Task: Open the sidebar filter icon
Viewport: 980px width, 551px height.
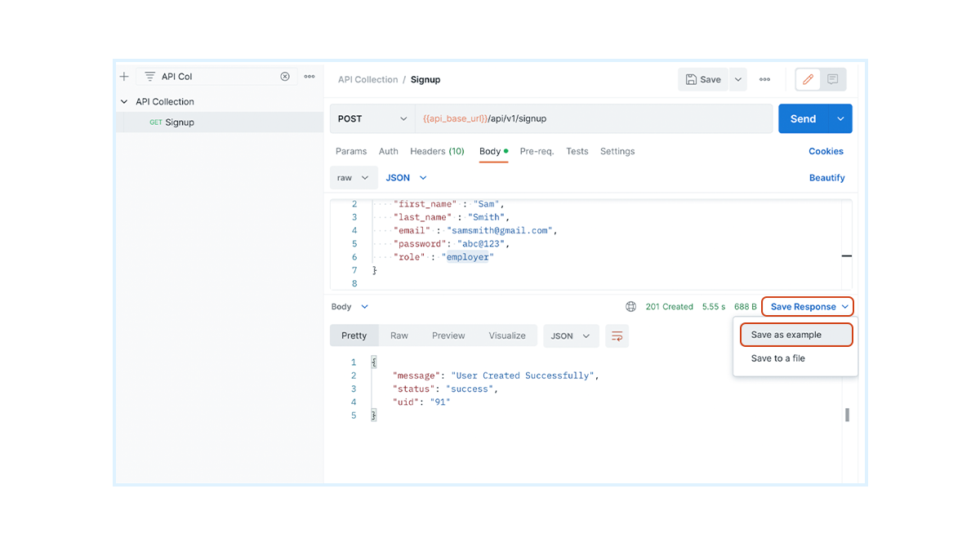Action: pos(149,76)
